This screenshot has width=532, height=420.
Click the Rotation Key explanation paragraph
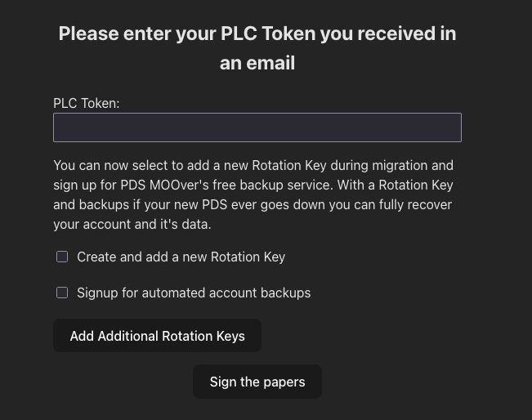pos(253,194)
